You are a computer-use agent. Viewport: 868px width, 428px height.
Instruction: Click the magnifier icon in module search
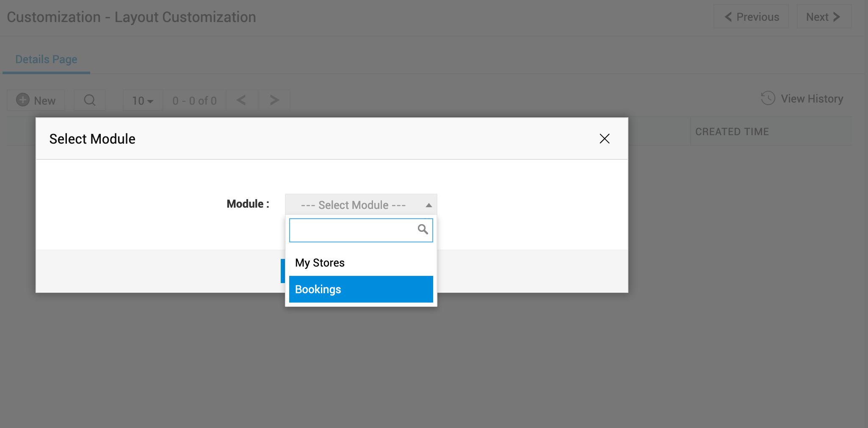click(x=423, y=229)
